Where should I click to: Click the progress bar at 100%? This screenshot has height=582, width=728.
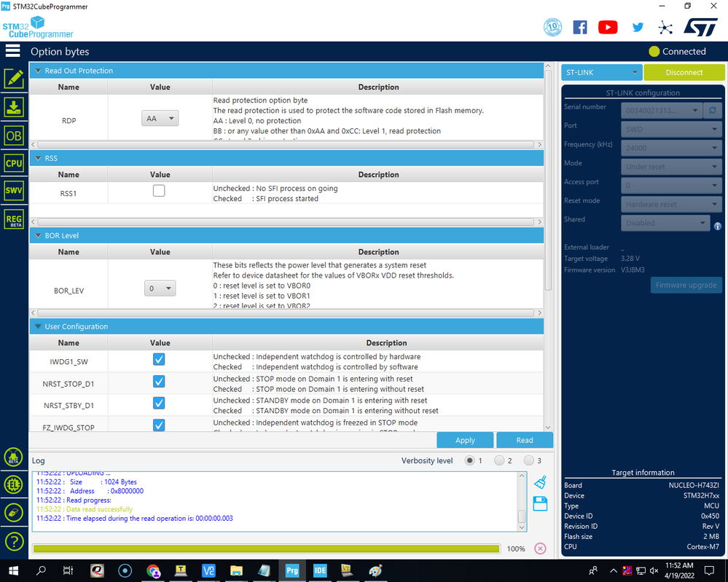[267, 548]
